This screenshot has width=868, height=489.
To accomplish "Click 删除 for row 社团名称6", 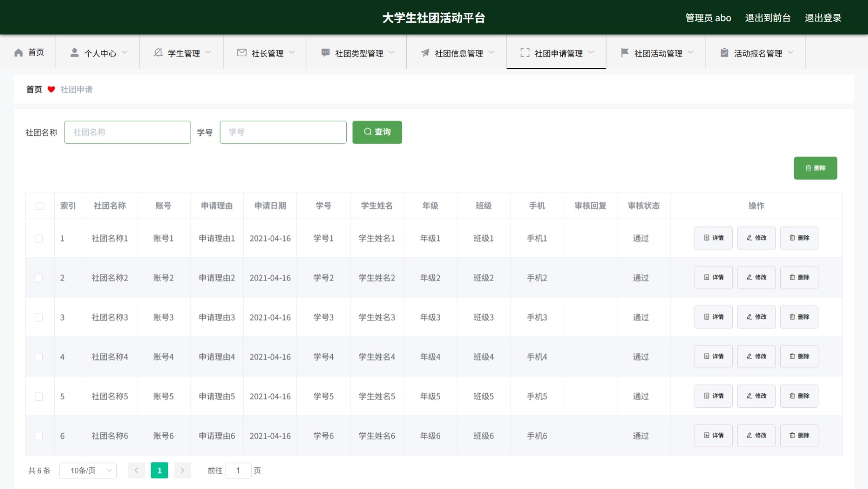I will (x=799, y=435).
